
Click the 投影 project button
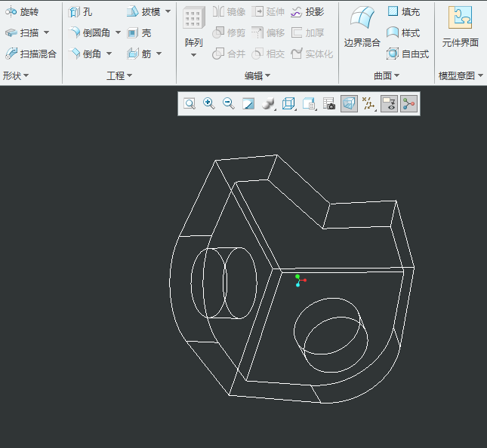(307, 12)
